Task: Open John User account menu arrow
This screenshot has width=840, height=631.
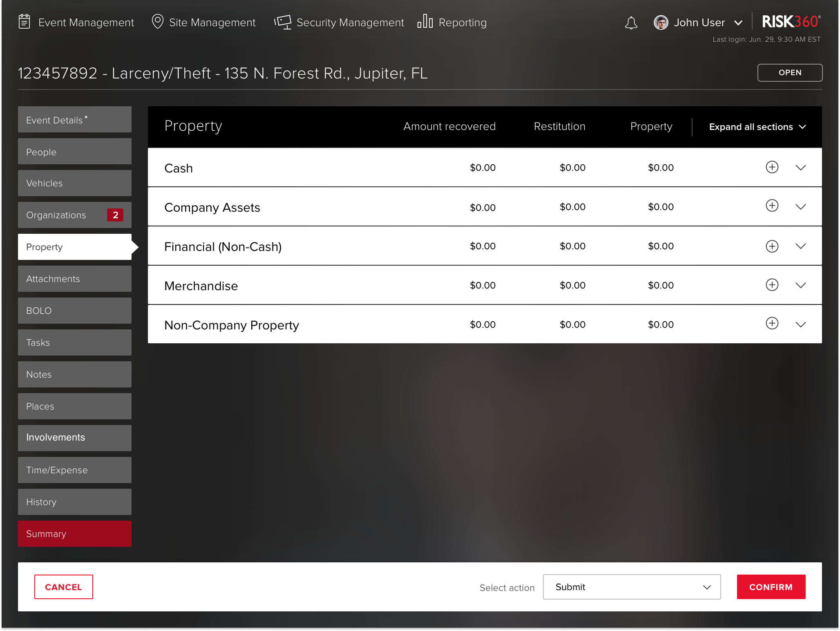Action: point(738,23)
